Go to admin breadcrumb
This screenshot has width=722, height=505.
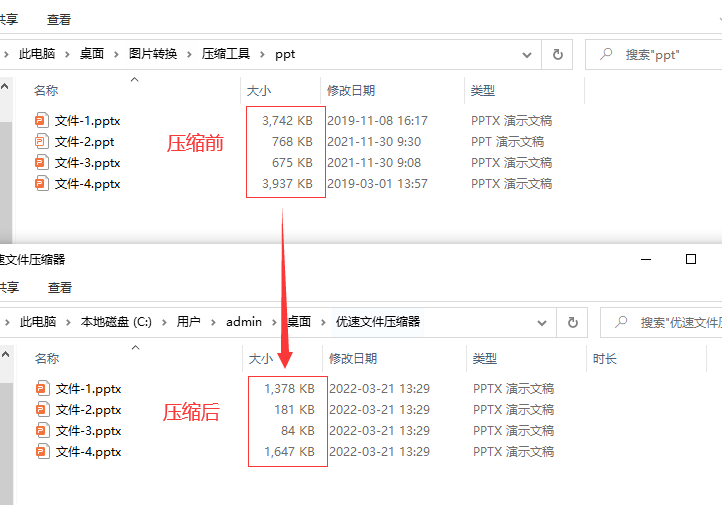tap(244, 322)
